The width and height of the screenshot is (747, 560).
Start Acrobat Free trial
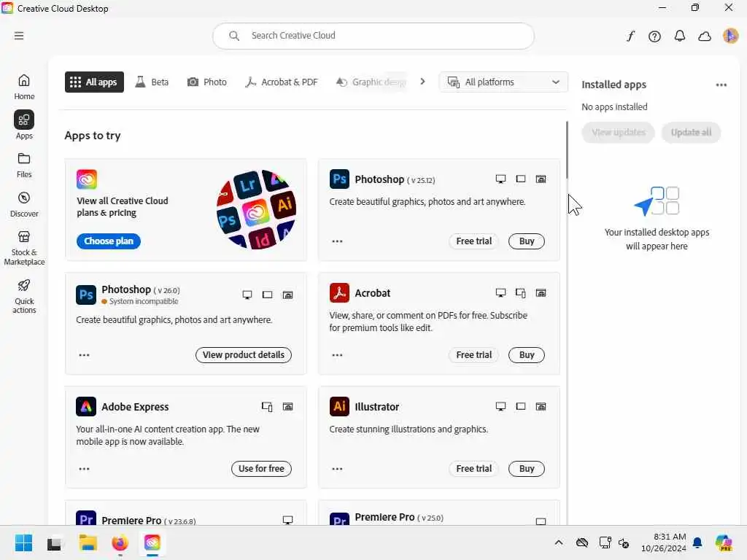coord(473,355)
